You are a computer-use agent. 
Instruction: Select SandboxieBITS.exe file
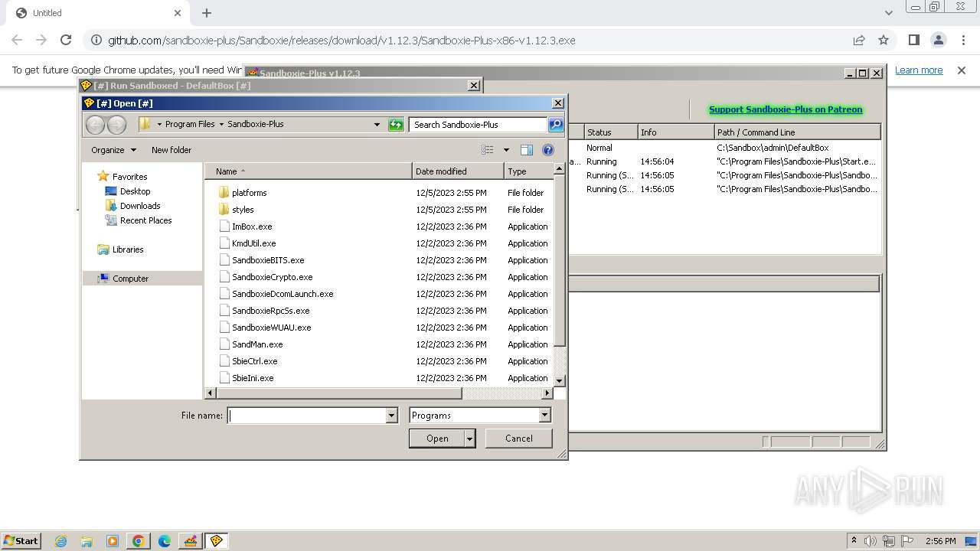coord(268,260)
